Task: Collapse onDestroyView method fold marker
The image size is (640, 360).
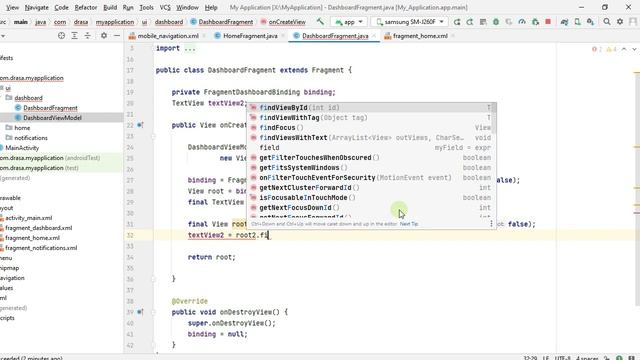Action: coord(153,312)
